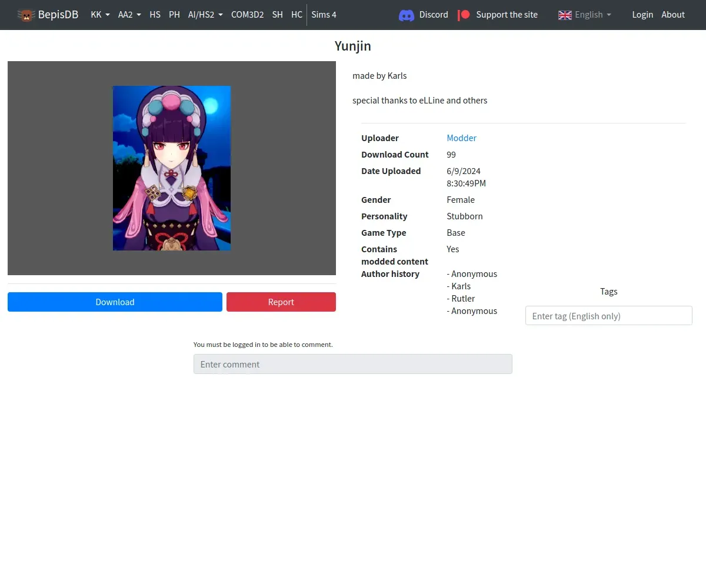This screenshot has width=706, height=588.
Task: Click the Login link
Action: click(x=642, y=15)
